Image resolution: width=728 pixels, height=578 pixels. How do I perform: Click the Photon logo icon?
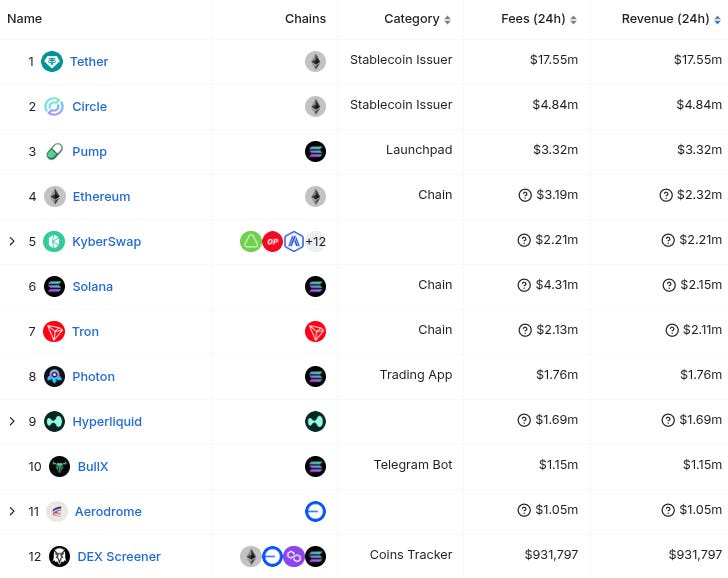pyautogui.click(x=54, y=377)
